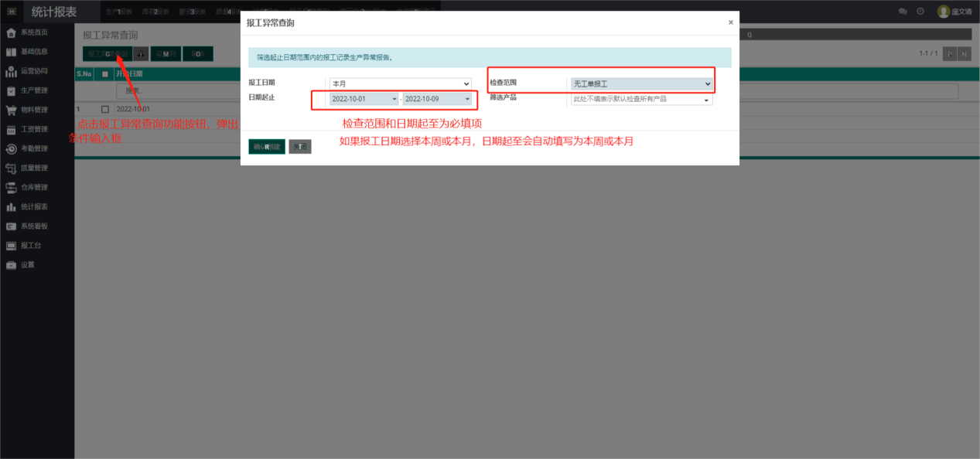Click the 设置 briefcase icon
Image resolution: width=980 pixels, height=459 pixels.
coord(11,265)
